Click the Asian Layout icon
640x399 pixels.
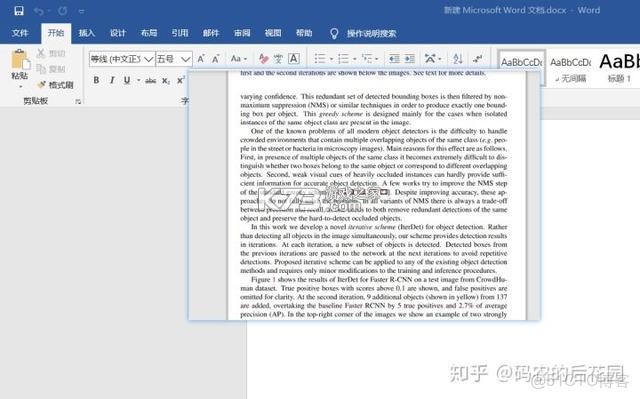pyautogui.click(x=430, y=59)
